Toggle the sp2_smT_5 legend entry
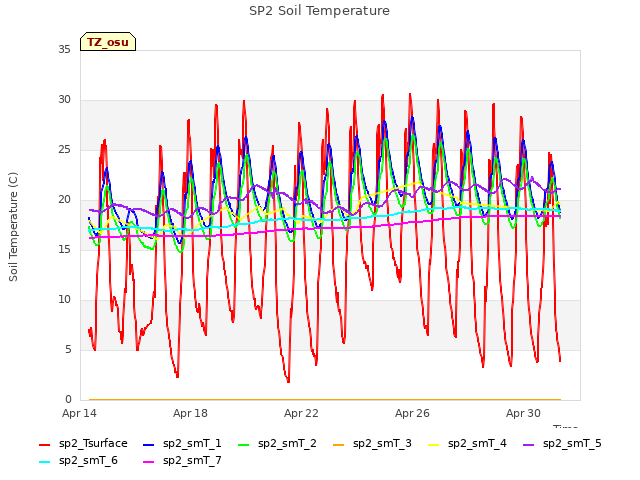 [x=562, y=443]
